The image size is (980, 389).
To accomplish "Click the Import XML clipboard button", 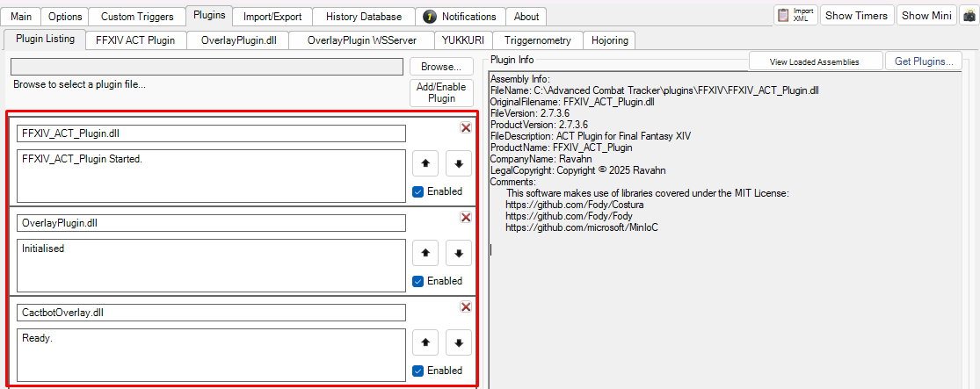I will click(x=795, y=16).
